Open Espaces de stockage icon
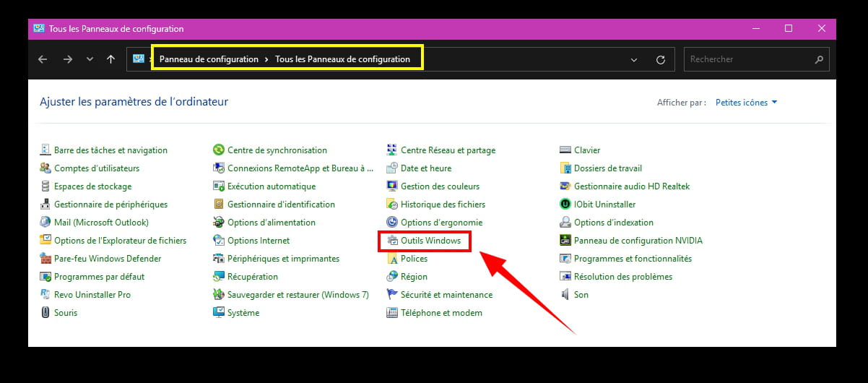The height and width of the screenshot is (383, 868). click(45, 186)
